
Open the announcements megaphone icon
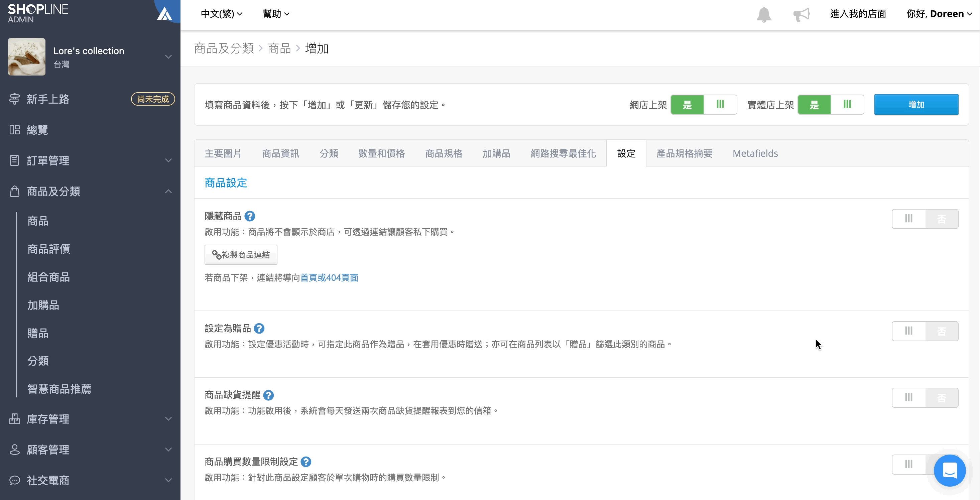coord(802,14)
